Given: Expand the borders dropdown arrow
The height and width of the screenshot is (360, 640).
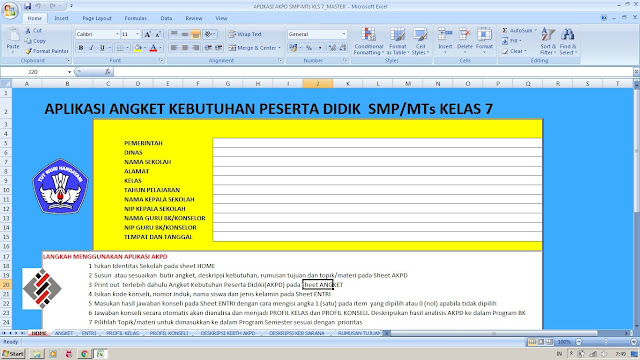Looking at the screenshot, I should [127, 48].
